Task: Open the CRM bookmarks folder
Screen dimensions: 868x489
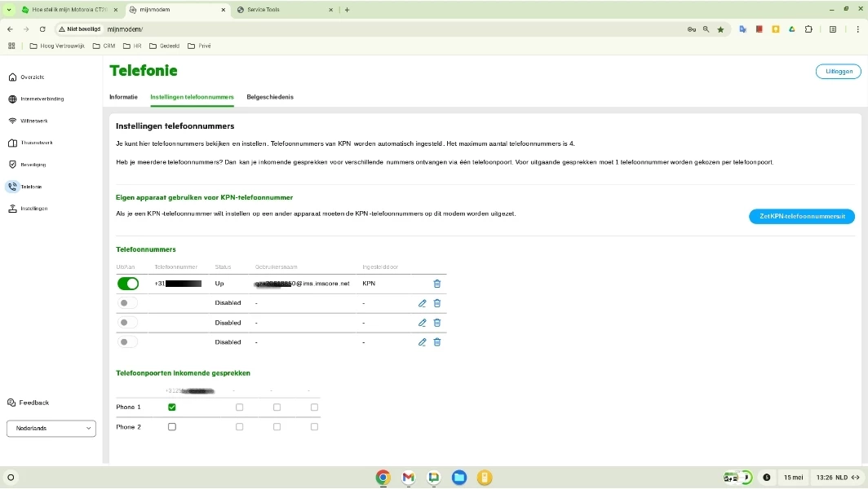Action: [x=104, y=46]
